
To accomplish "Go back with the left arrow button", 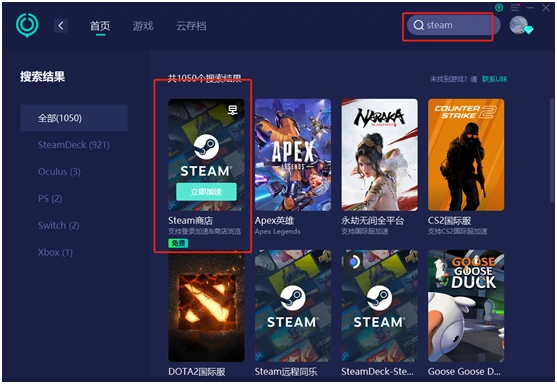I will pos(61,26).
